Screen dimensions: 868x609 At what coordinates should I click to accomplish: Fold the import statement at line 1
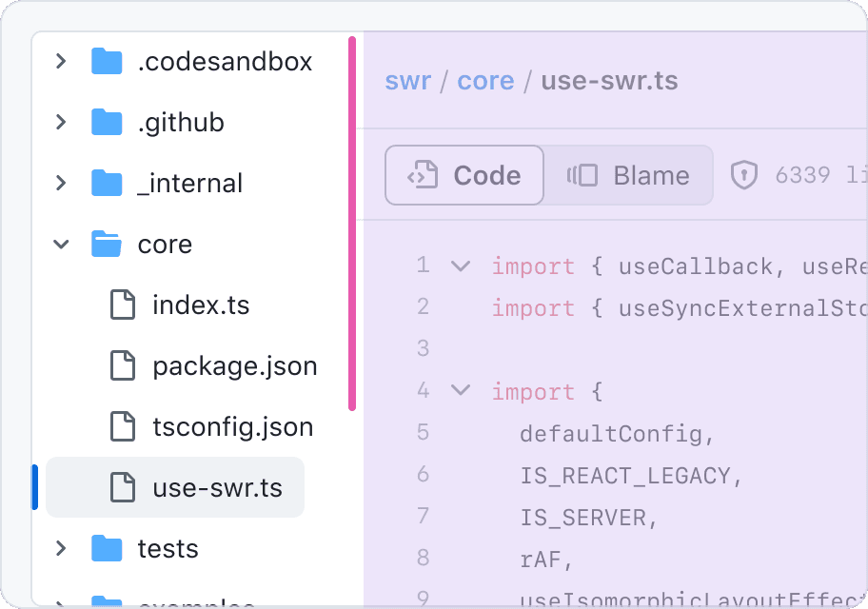[461, 265]
